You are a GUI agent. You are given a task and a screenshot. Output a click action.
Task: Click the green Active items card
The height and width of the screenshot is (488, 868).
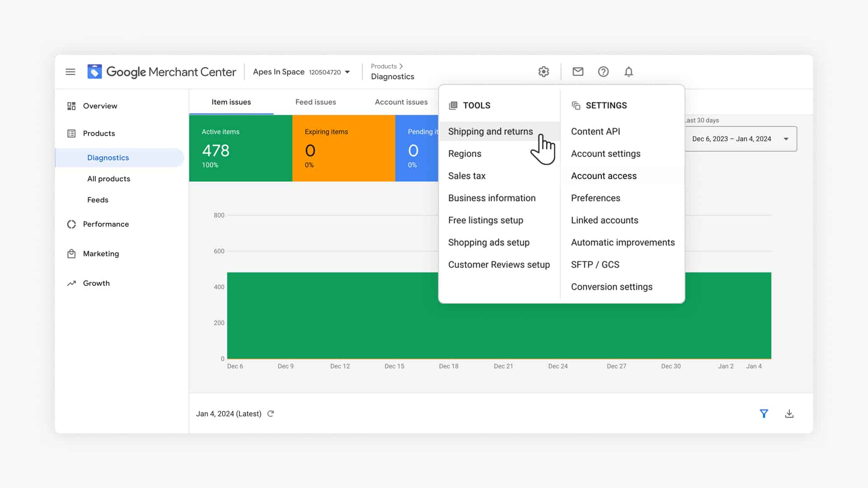click(x=241, y=148)
